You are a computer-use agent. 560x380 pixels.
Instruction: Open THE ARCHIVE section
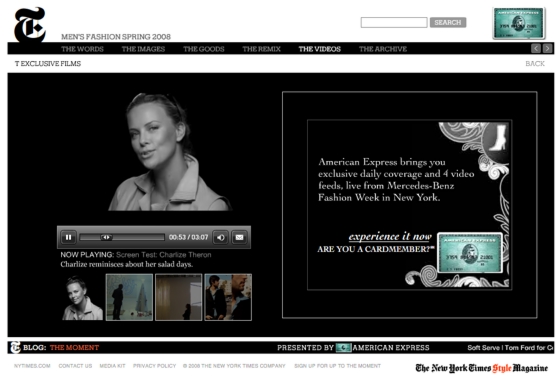point(383,49)
